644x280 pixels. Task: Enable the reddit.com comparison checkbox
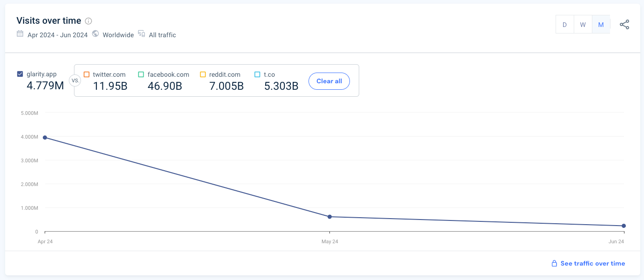point(203,74)
